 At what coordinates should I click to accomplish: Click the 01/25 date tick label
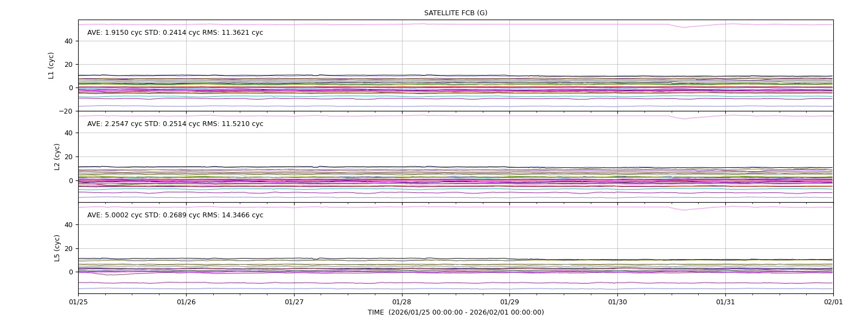pyautogui.click(x=78, y=302)
